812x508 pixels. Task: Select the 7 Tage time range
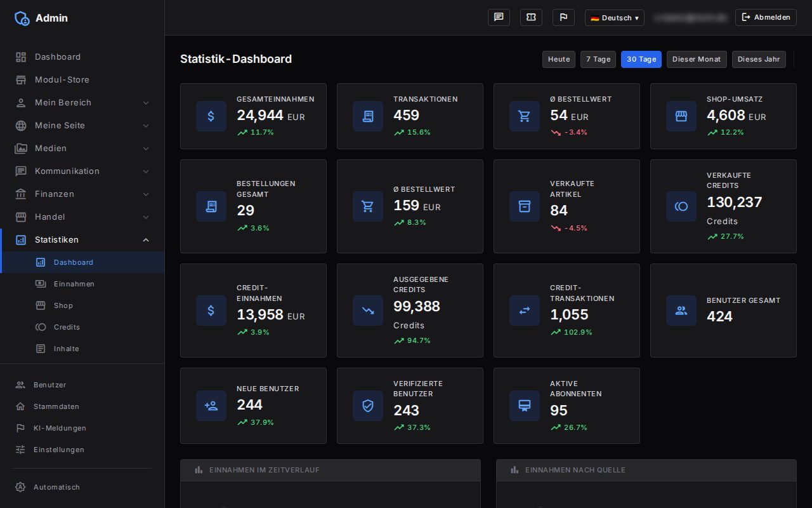tap(598, 59)
